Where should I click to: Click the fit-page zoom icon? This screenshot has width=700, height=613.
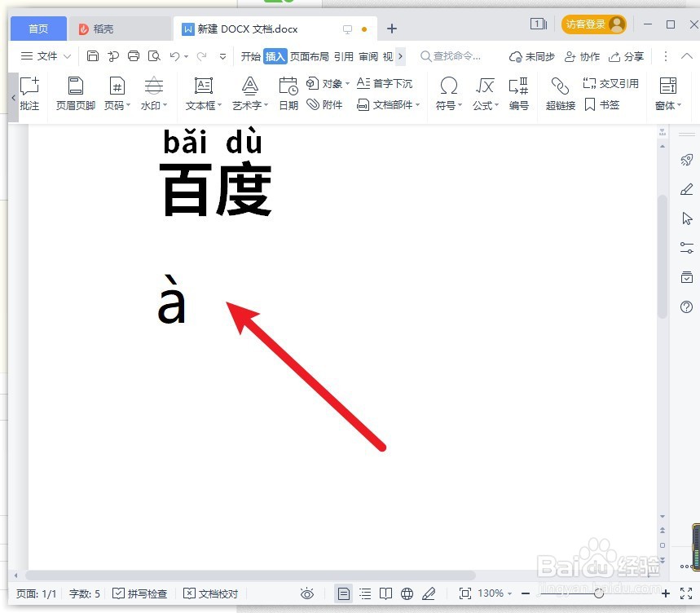tap(465, 593)
